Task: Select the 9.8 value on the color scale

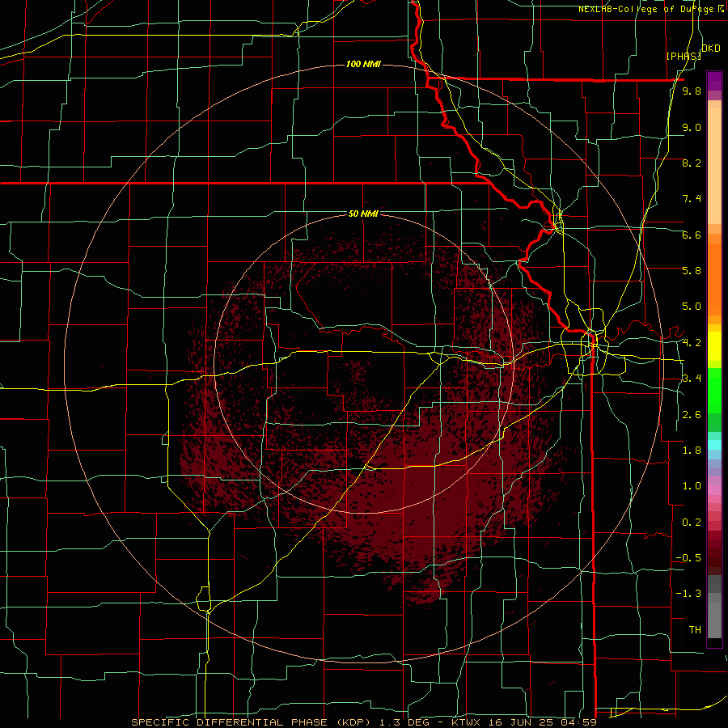Action: [692, 91]
